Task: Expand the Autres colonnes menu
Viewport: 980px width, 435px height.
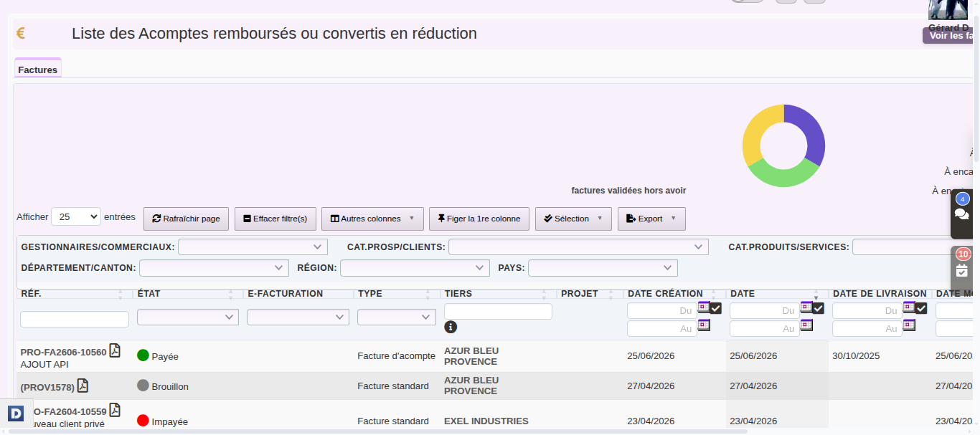Action: pos(372,219)
